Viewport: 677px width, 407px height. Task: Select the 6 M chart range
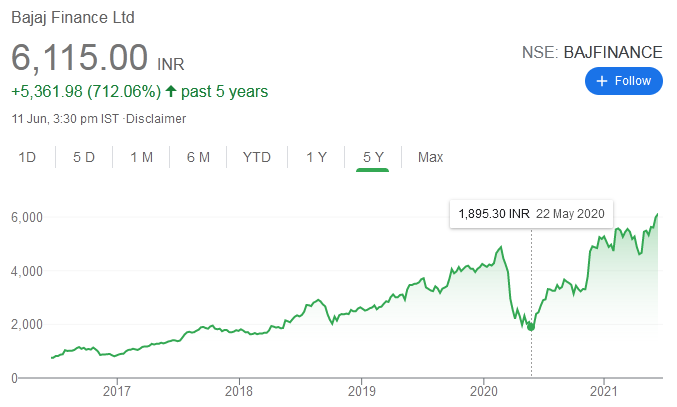tap(198, 157)
